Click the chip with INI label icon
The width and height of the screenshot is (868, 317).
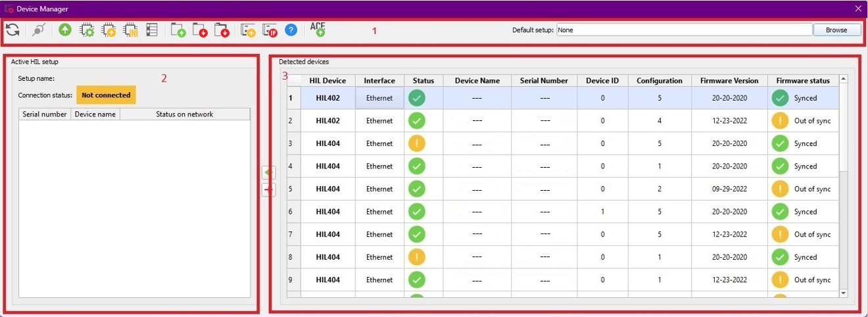(x=130, y=30)
